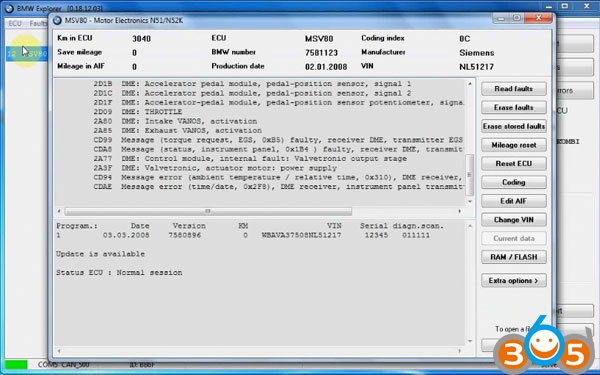The width and height of the screenshot is (600, 375).
Task: Click lower pane horizontal scroll left arrow
Action: click(x=59, y=351)
